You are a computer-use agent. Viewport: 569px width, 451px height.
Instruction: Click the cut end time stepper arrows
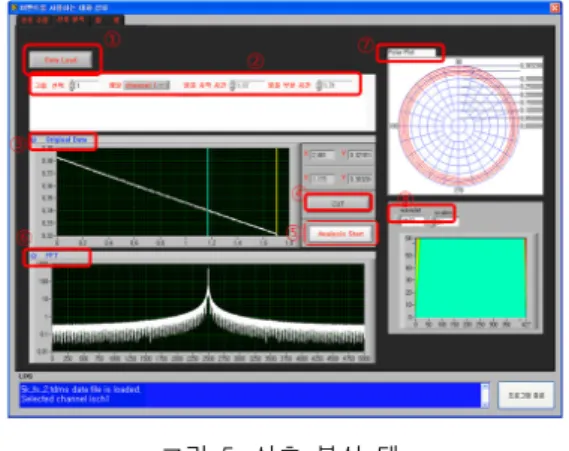tap(319, 86)
